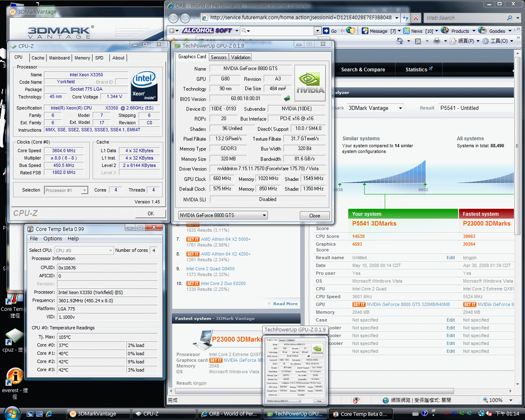Click in the Web Search input field

point(464,18)
